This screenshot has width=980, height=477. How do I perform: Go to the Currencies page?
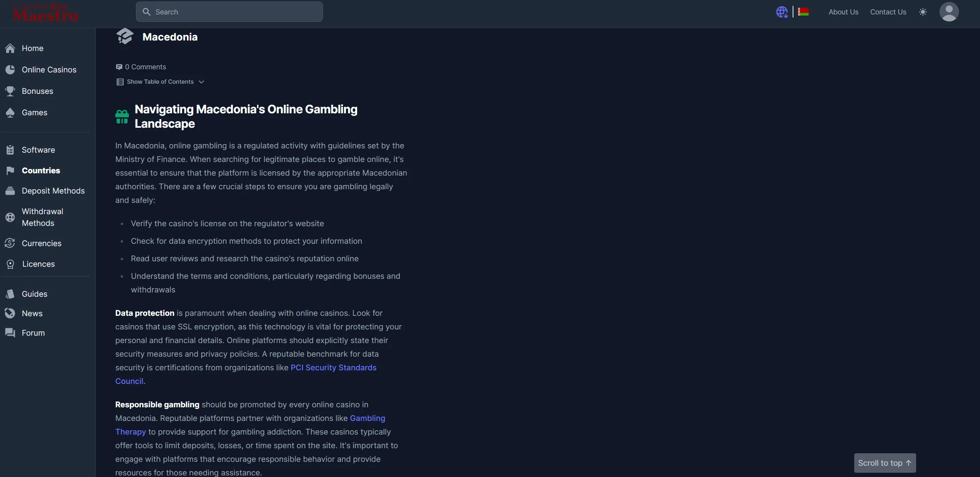click(42, 243)
